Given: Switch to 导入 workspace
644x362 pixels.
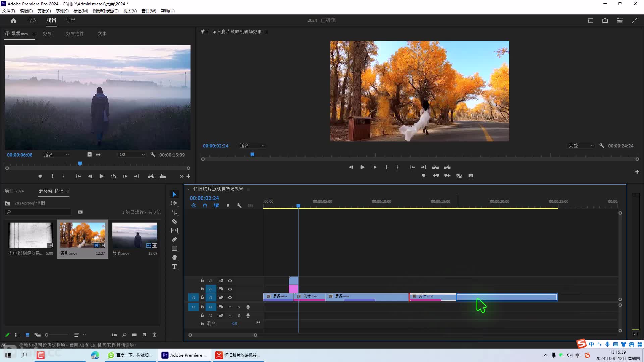Looking at the screenshot, I should pyautogui.click(x=32, y=20).
